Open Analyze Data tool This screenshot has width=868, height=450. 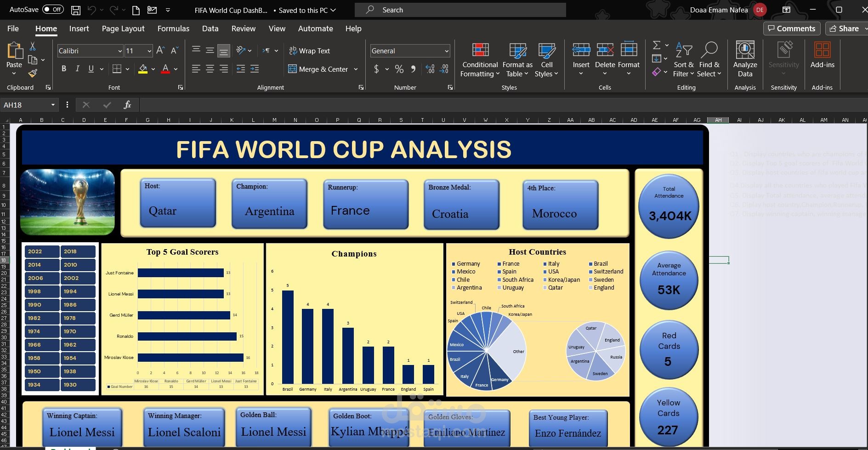click(745, 59)
